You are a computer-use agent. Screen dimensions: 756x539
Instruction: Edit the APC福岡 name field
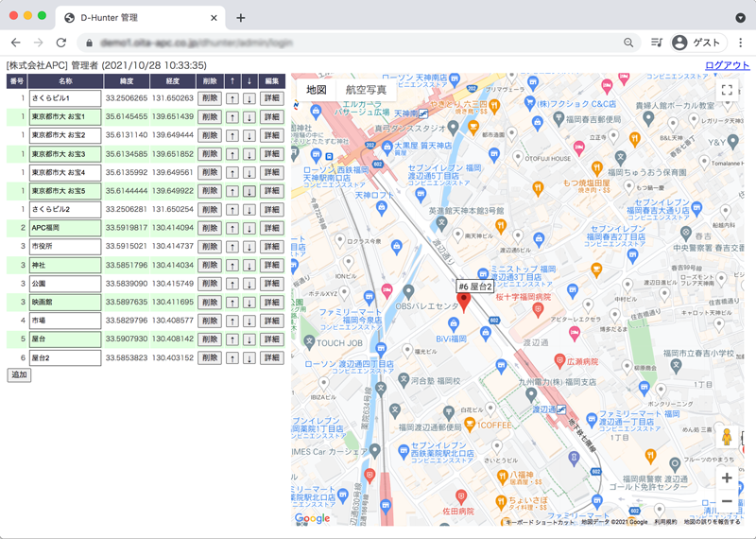pyautogui.click(x=65, y=228)
